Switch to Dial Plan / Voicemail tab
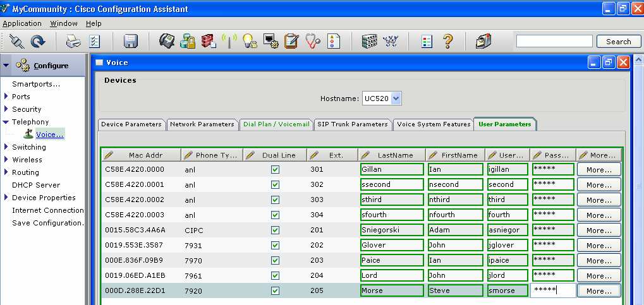This screenshot has width=644, height=305. 276,124
